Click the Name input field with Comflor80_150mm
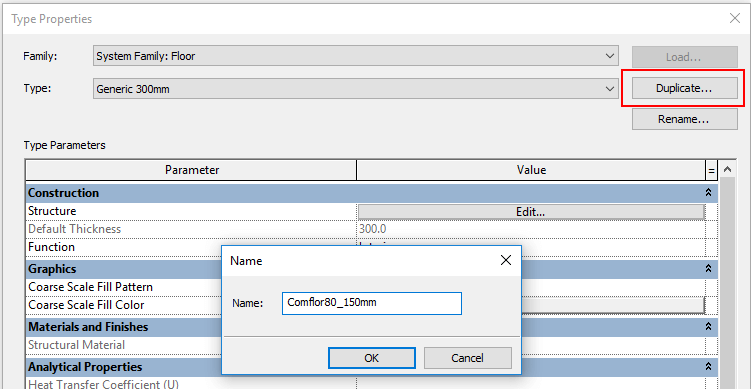The height and width of the screenshot is (389, 751). tap(372, 303)
